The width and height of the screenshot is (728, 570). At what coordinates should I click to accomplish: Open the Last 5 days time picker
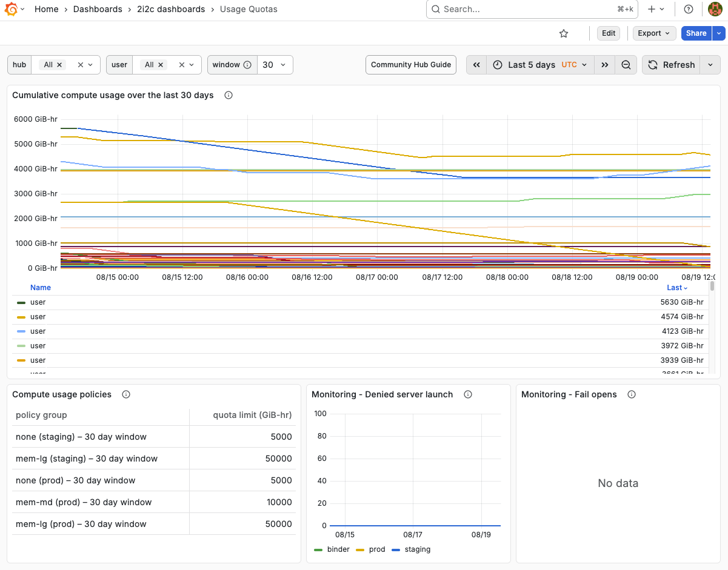540,65
